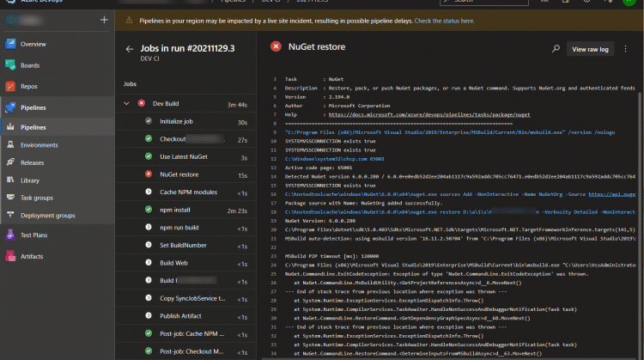Click the Jobs heading label
644x360 pixels.
[130, 84]
